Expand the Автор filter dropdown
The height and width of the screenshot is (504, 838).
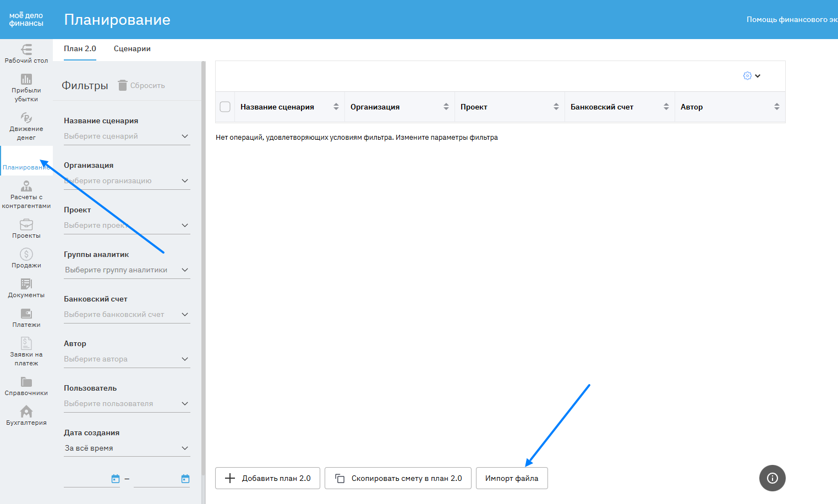tap(127, 359)
